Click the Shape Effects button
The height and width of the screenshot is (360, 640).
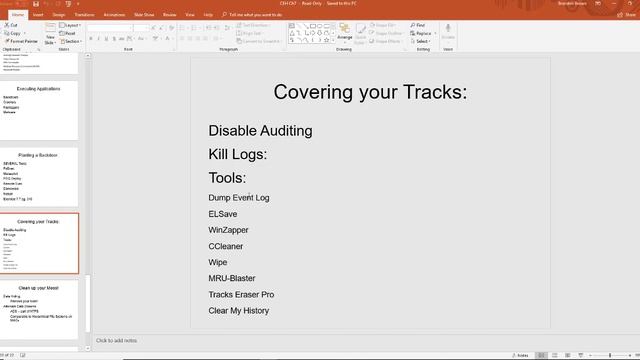pyautogui.click(x=385, y=41)
